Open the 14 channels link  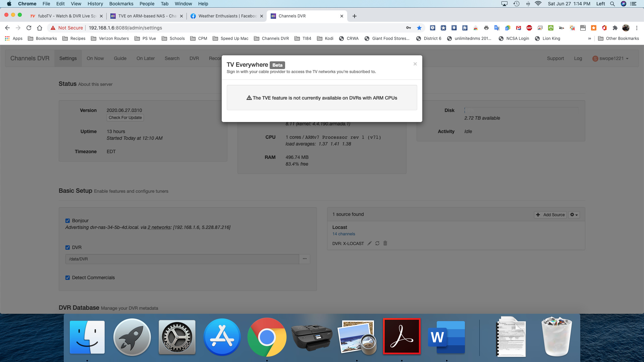click(x=343, y=234)
